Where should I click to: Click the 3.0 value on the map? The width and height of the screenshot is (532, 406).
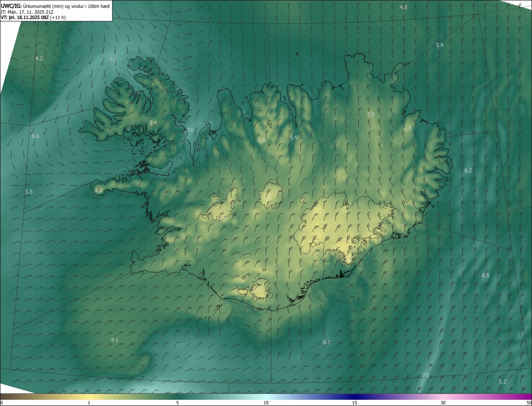tap(371, 115)
